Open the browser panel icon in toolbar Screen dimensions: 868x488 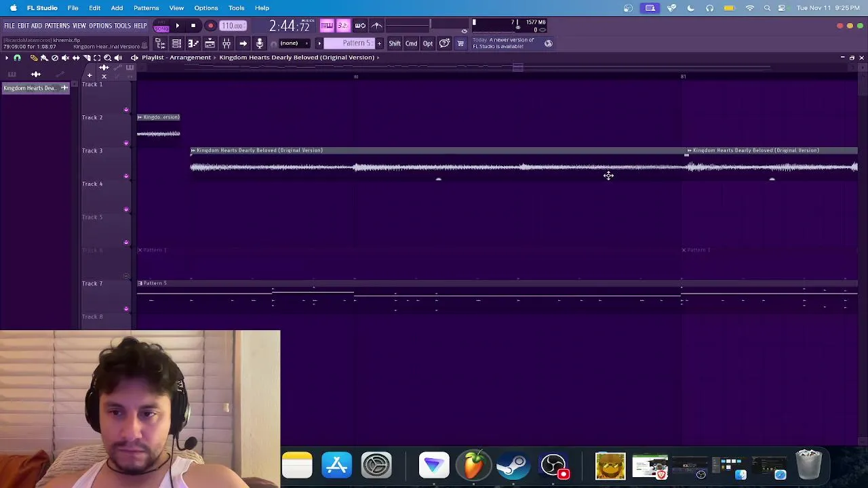160,43
